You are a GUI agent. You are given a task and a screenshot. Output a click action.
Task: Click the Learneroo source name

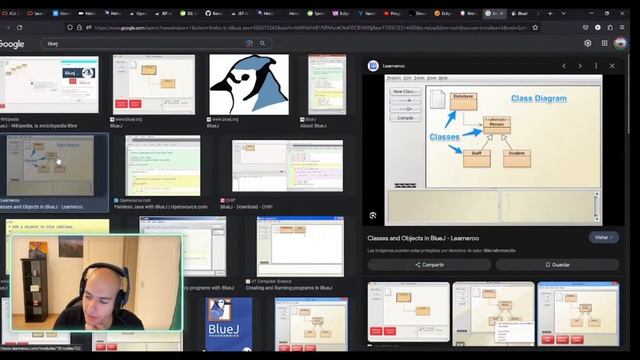click(394, 66)
